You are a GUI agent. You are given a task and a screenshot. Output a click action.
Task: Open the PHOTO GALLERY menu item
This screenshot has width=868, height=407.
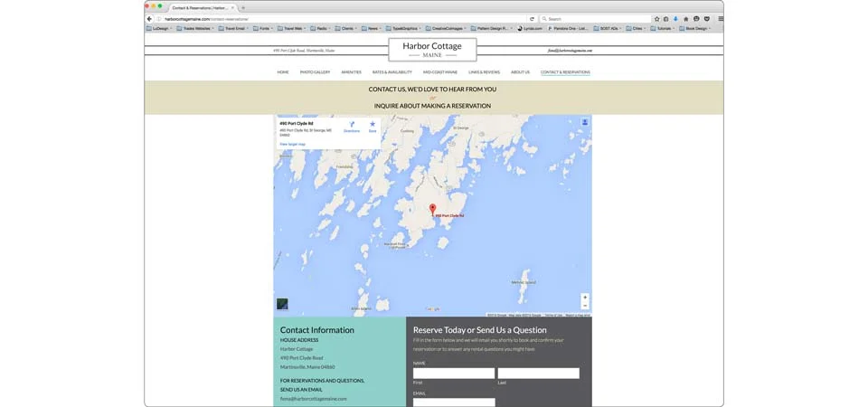[315, 72]
